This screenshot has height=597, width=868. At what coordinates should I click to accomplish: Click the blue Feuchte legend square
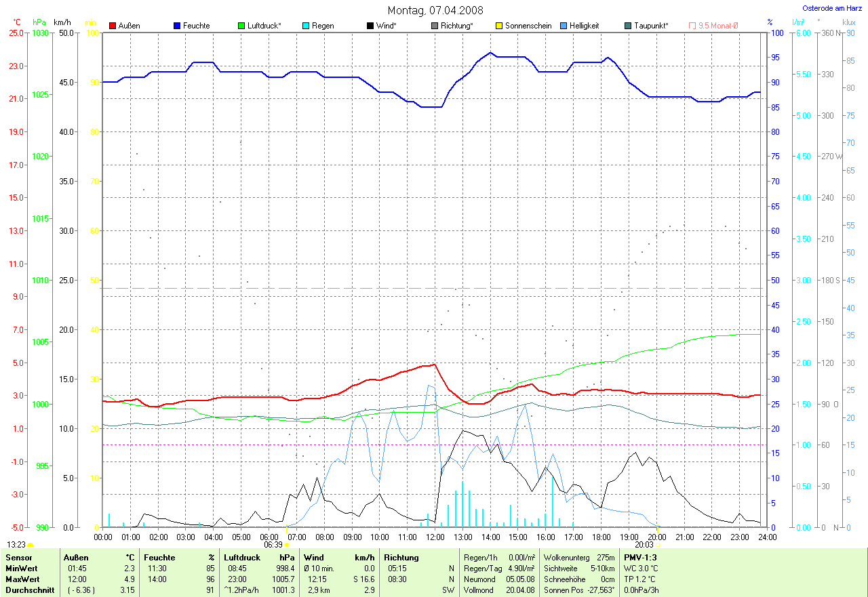[x=178, y=26]
